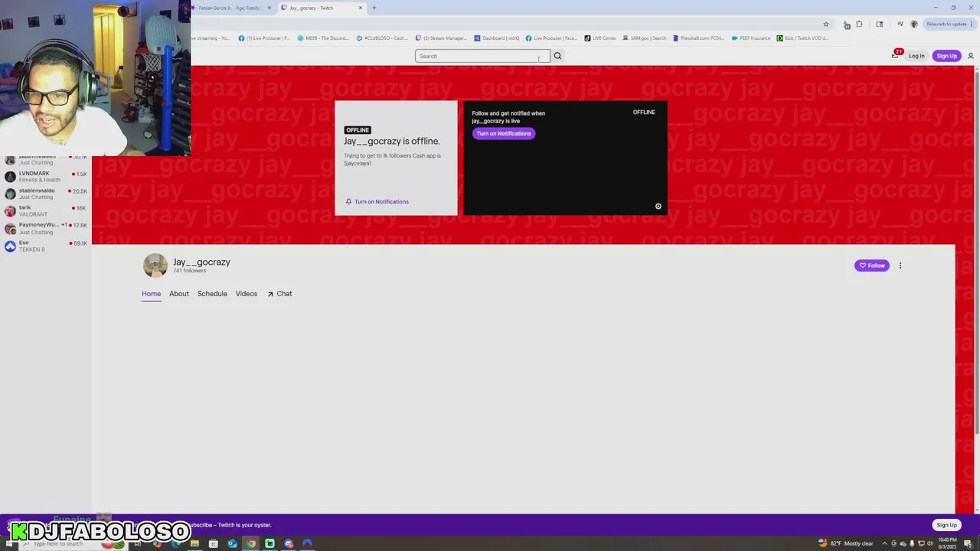
Task: Close the Fabian Garcia Jr. tab
Action: pos(269,8)
